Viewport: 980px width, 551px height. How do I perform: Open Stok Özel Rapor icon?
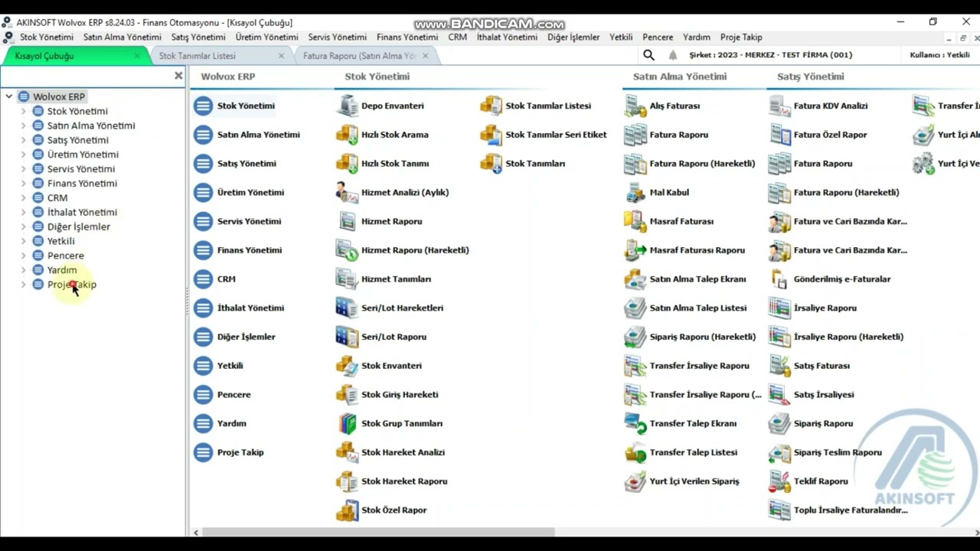pos(348,510)
